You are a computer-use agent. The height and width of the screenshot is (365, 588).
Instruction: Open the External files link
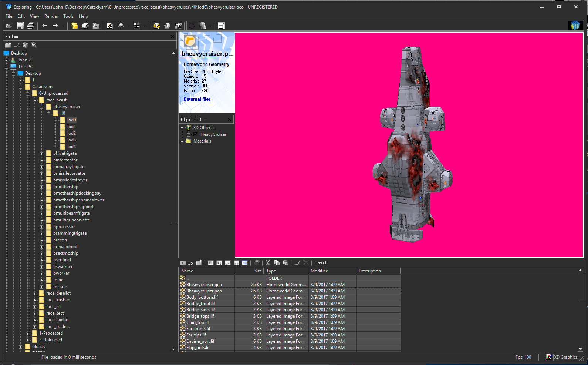pos(197,99)
